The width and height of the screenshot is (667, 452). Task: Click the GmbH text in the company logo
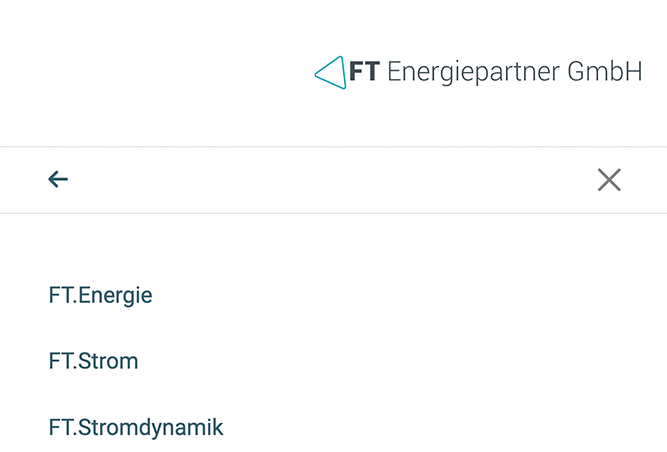click(x=605, y=71)
